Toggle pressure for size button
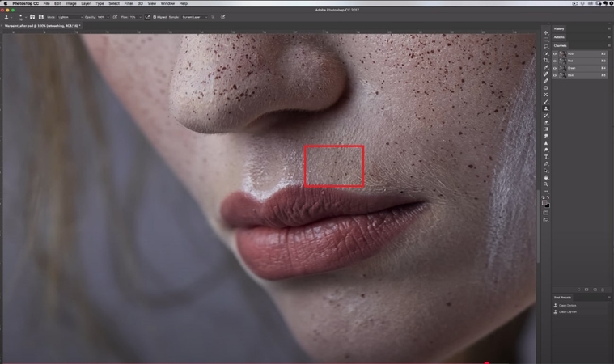Screen dimensions: 614x364 click(222, 17)
